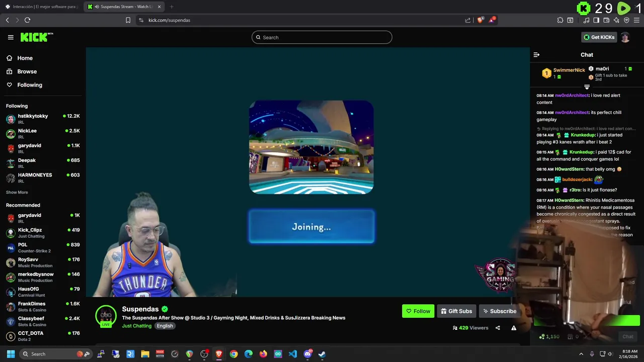Focus the Windows taskbar search box
Screen dimensions: 644x362
(x=55, y=354)
